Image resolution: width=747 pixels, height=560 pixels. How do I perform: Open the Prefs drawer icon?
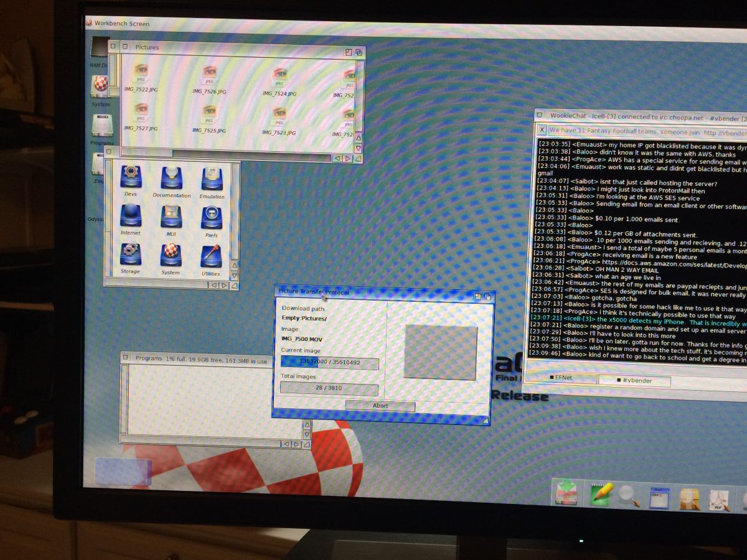(212, 222)
